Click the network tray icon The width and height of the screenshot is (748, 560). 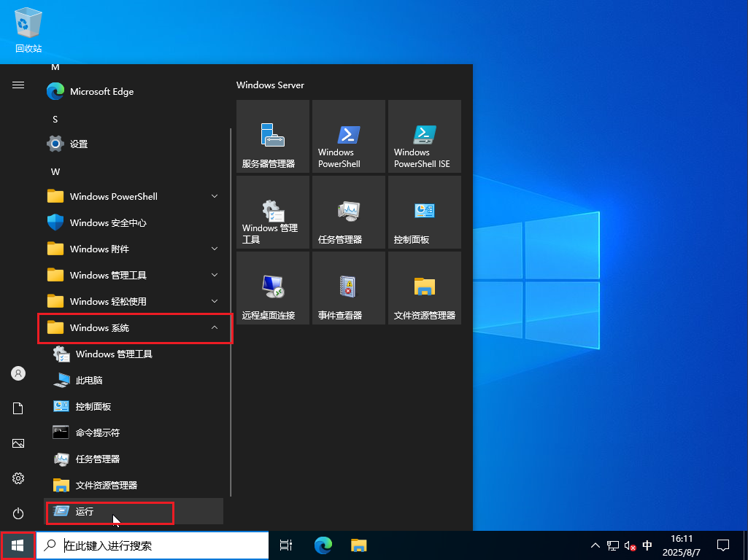[x=612, y=545]
